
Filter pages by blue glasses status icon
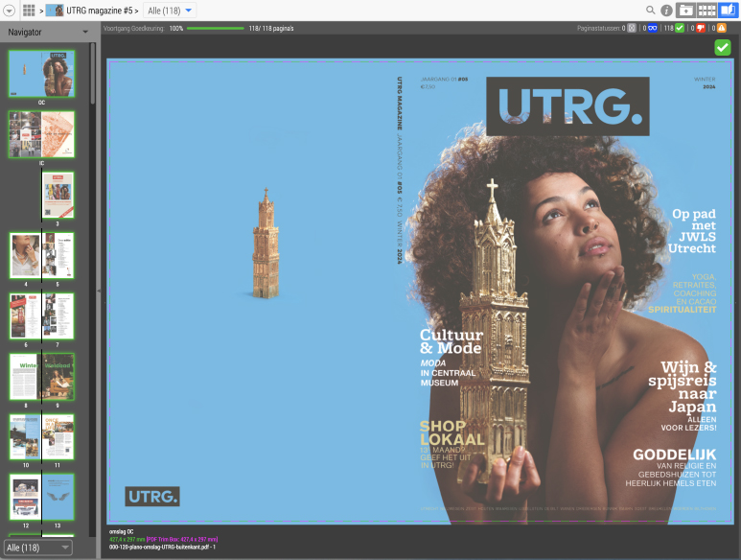point(653,29)
